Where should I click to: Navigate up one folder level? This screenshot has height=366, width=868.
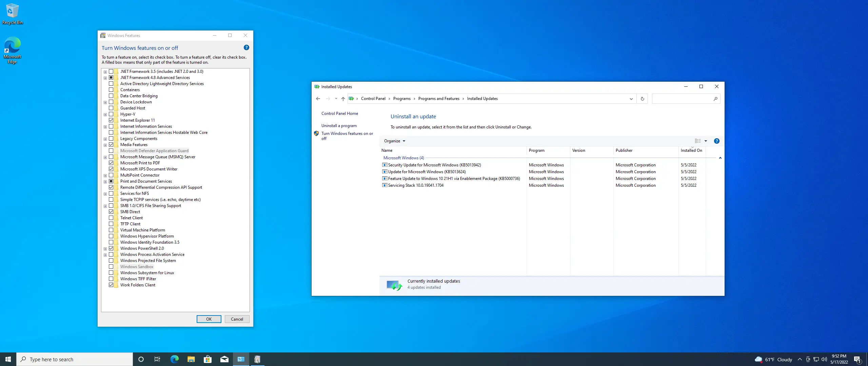coord(343,99)
